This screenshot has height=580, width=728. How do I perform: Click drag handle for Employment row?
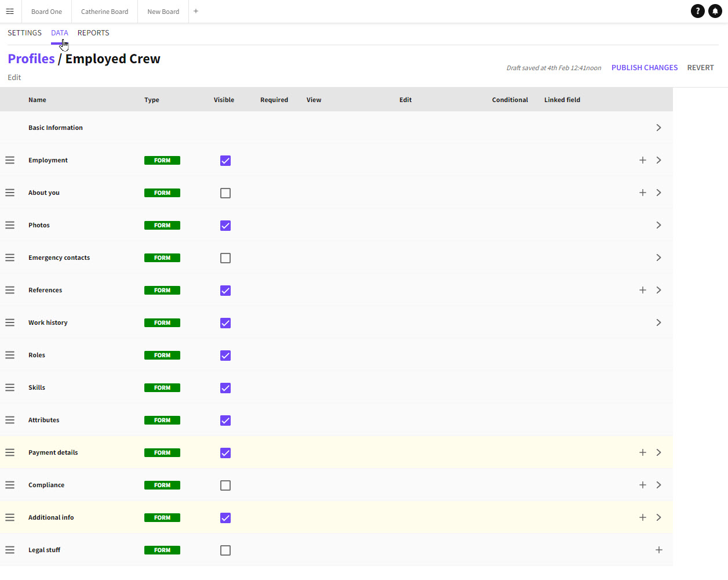[x=10, y=160]
